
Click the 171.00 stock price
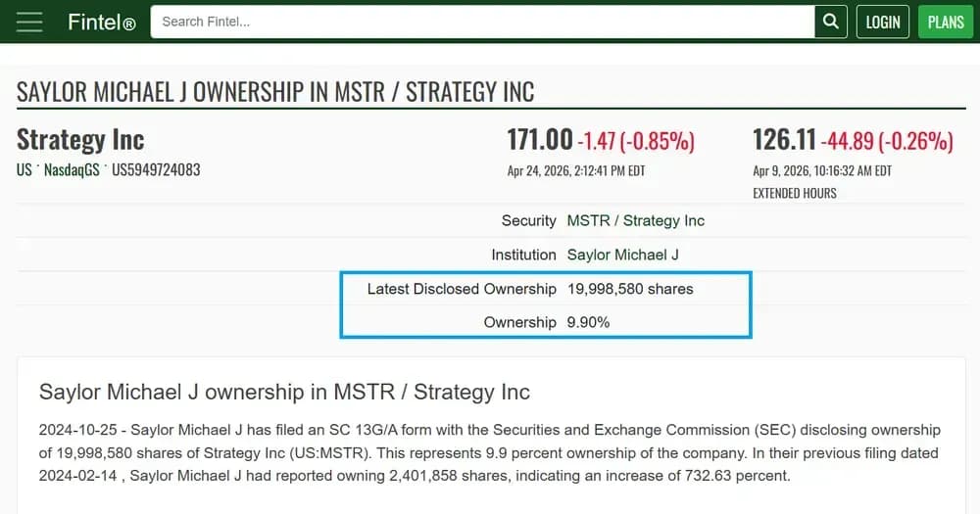(539, 140)
